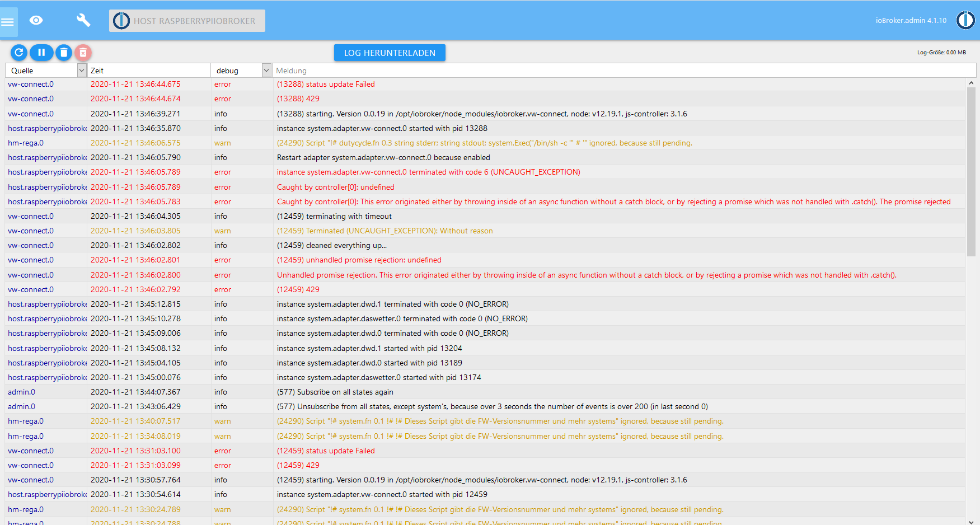Click ioBroker.admin 4.1.10 version text

pos(911,20)
